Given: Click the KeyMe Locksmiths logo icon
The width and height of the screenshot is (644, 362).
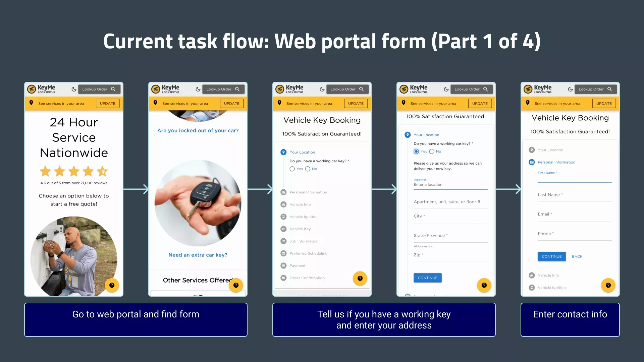Looking at the screenshot, I should pyautogui.click(x=33, y=88).
